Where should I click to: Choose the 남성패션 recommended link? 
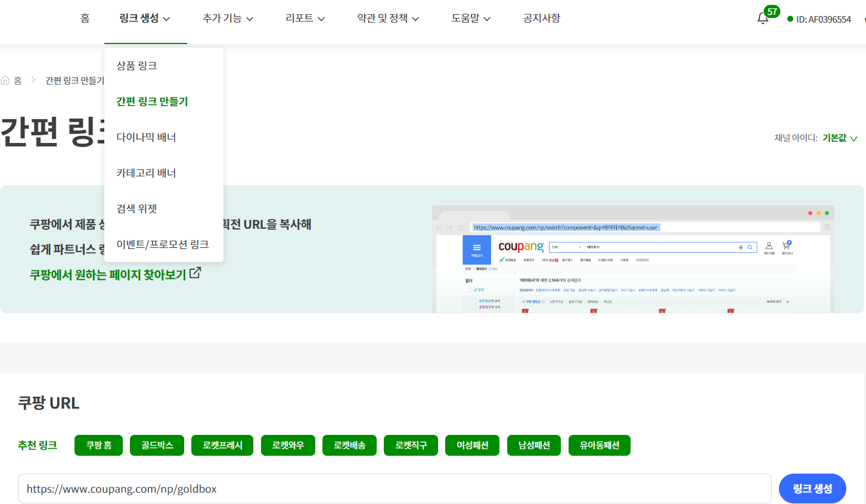534,445
